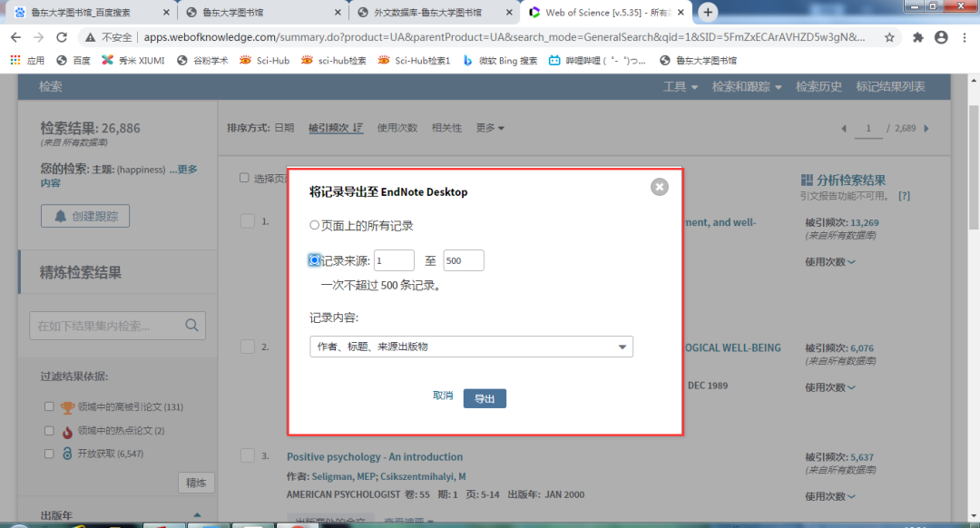Click 创建跟踪 alert button
Screen dimensions: 980x528
[x=85, y=216]
